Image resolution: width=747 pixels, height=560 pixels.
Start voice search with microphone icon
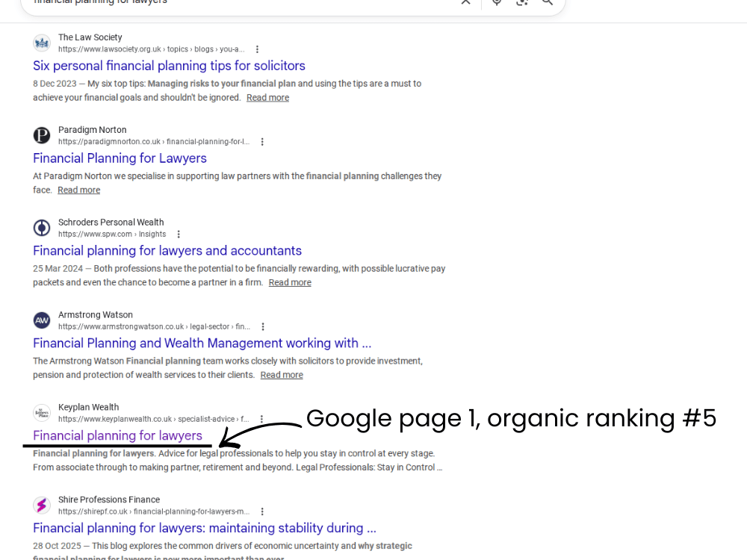(497, 2)
